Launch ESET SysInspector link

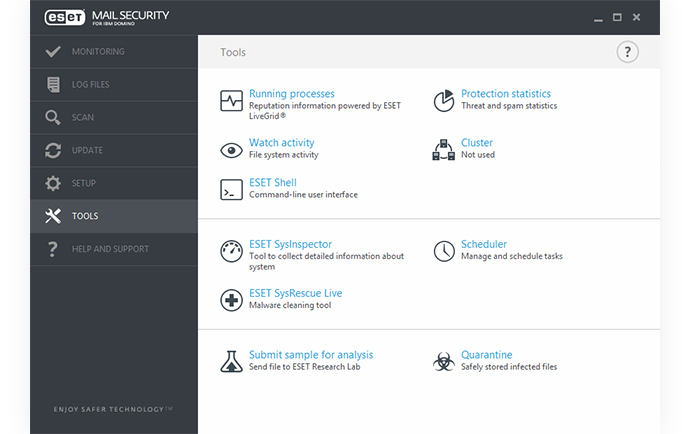(x=290, y=244)
